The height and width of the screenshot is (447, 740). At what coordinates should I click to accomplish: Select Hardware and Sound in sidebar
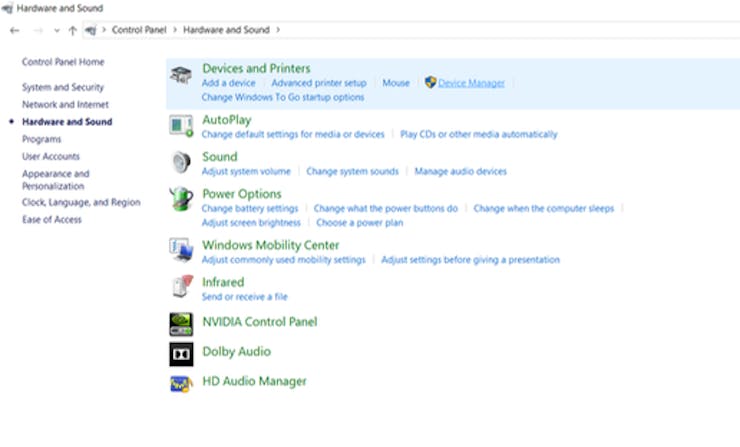pos(67,122)
